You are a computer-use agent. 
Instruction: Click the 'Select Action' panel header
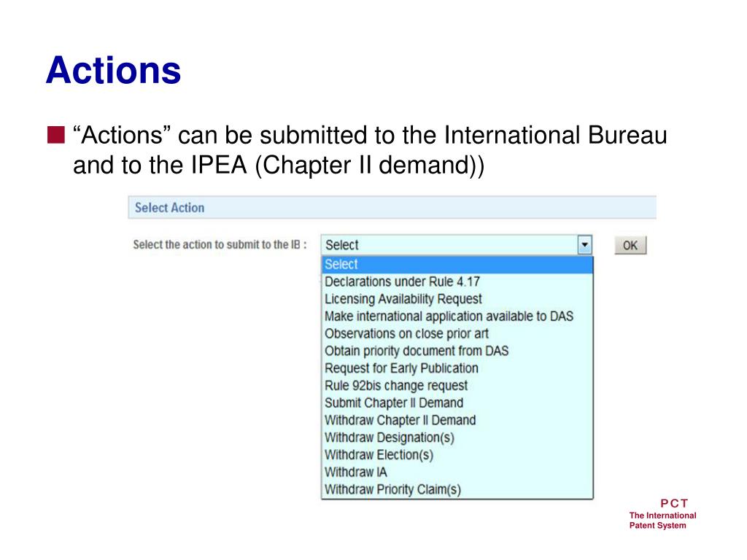pos(392,208)
